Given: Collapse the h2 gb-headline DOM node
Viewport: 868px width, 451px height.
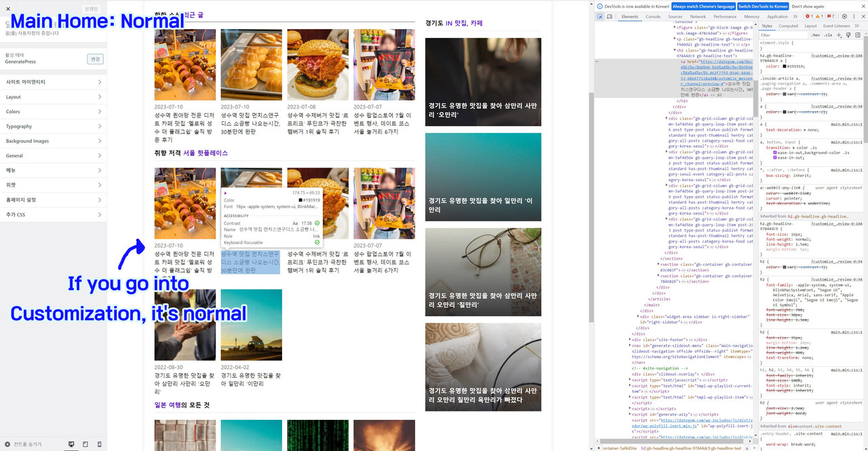Looking at the screenshot, I should [675, 50].
